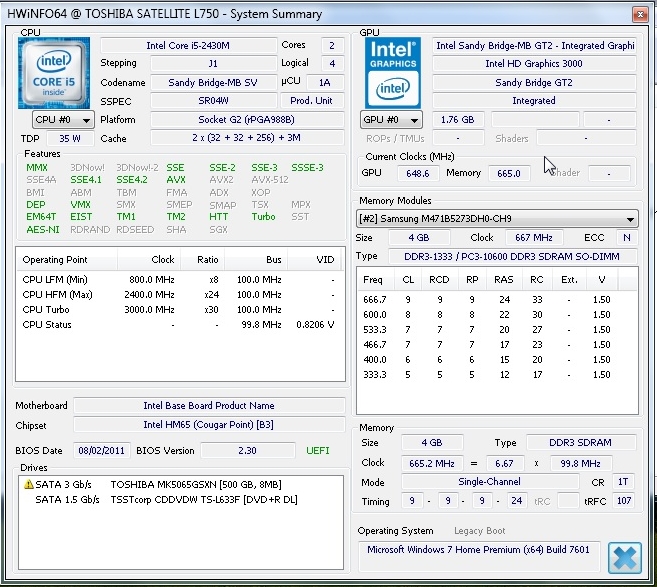Click the ECC N field
The image size is (657, 587).
[x=627, y=238]
